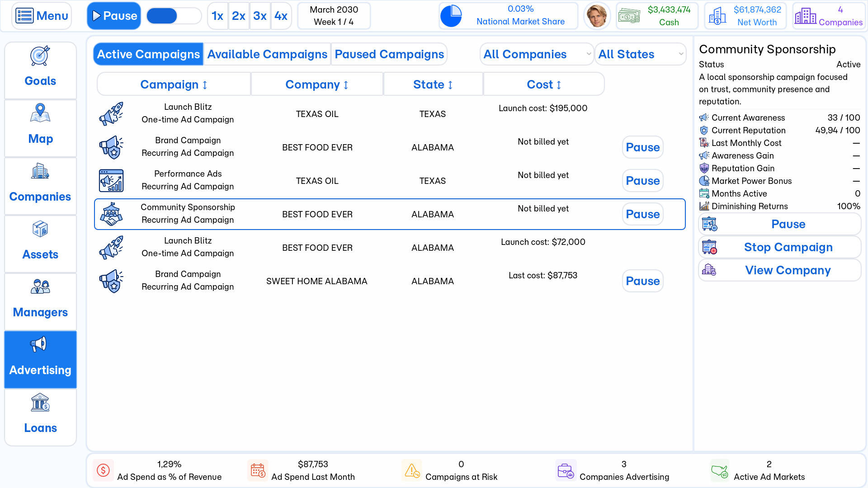The width and height of the screenshot is (868, 488).
Task: Pause the Performance Ads campaign
Action: pyautogui.click(x=642, y=181)
